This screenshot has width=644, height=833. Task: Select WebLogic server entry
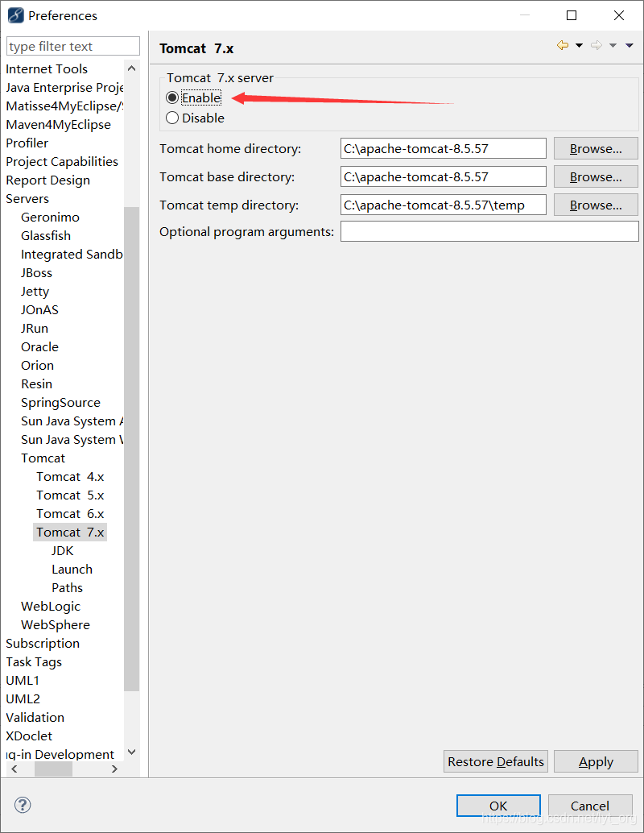click(51, 607)
